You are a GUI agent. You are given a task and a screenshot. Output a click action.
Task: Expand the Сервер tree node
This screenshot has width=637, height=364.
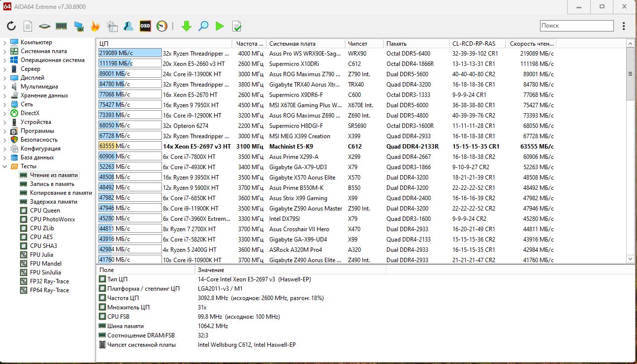point(5,69)
